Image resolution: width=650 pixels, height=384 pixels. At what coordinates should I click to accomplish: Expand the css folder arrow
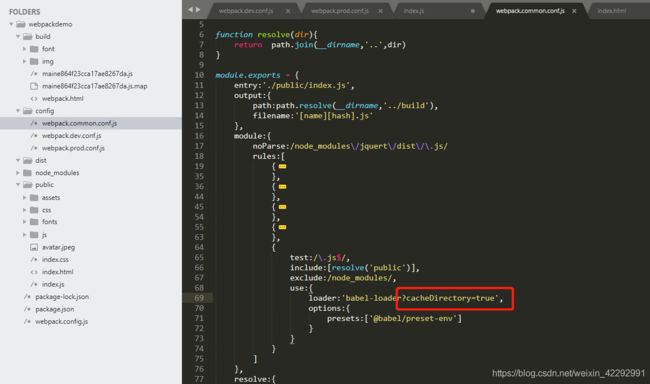pos(24,210)
